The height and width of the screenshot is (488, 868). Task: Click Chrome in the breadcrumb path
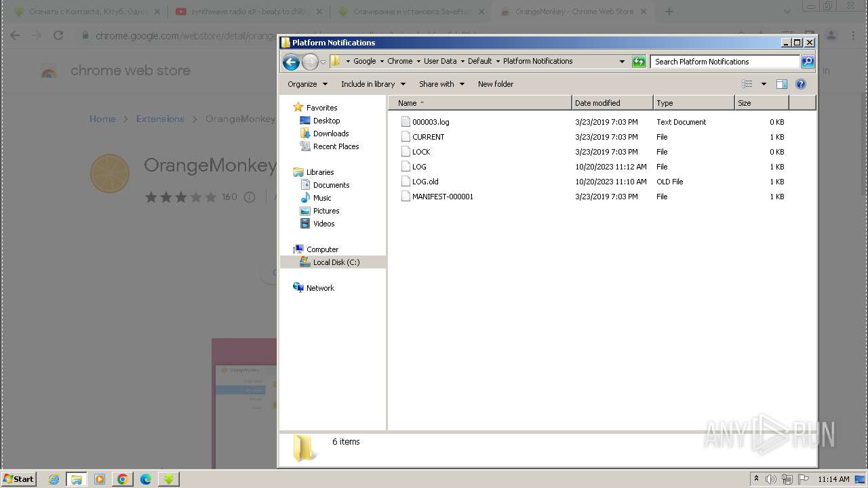399,61
